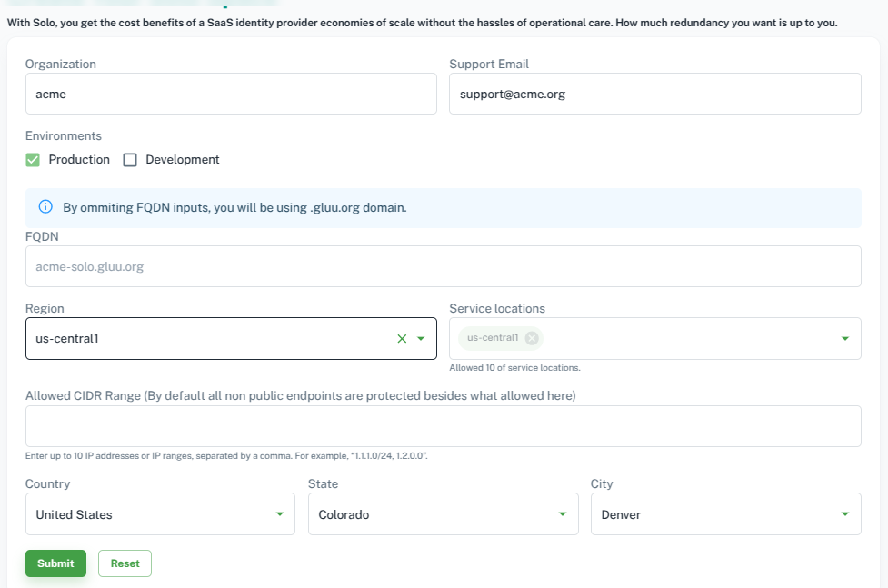This screenshot has width=888, height=588.
Task: Remove the us-central1 service location chip
Action: (530, 337)
